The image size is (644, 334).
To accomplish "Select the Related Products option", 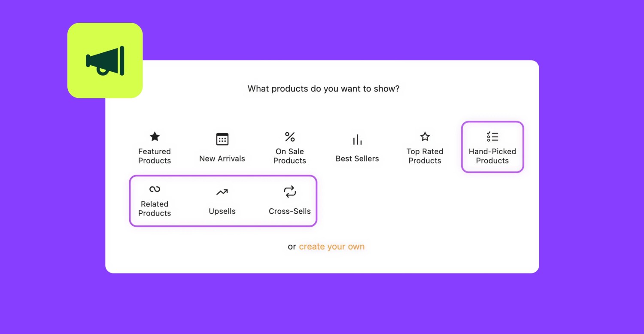I will (x=154, y=201).
